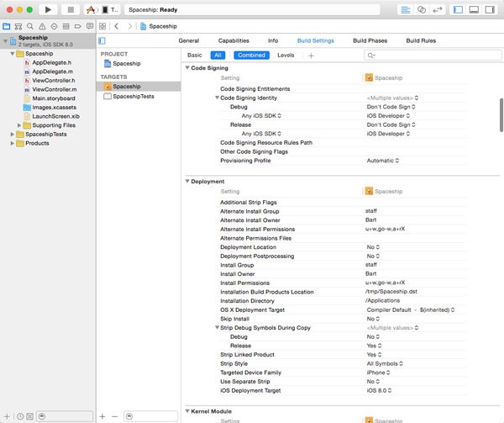Click Spaceship in the jump bar
This screenshot has width=504, height=423.
click(159, 26)
